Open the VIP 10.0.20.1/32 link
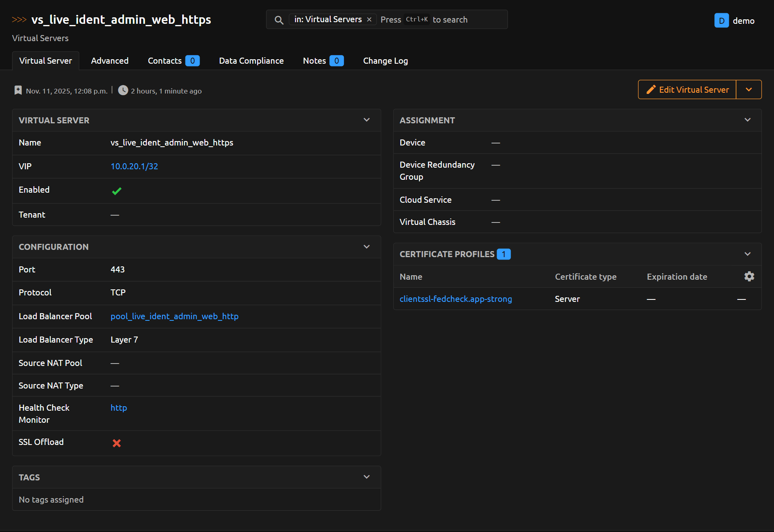Image resolution: width=774 pixels, height=532 pixels. (134, 166)
